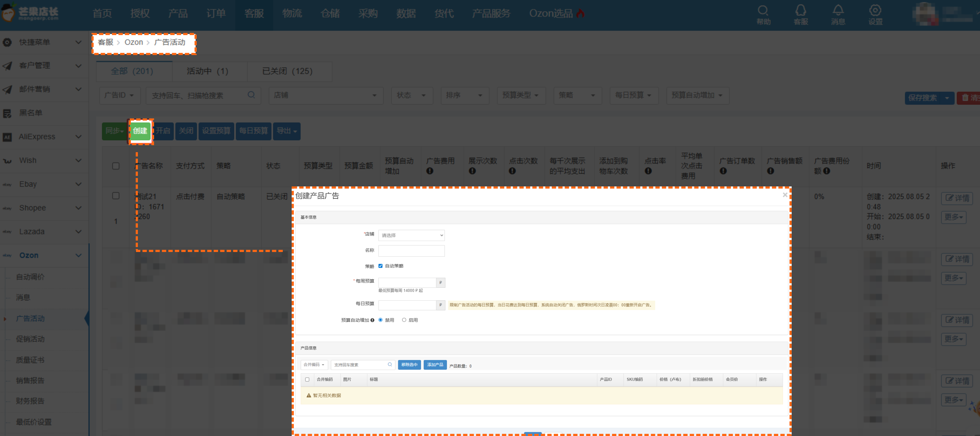The width and height of the screenshot is (980, 436).
Task: Open the 预算类型 filter dropdown
Action: click(521, 95)
